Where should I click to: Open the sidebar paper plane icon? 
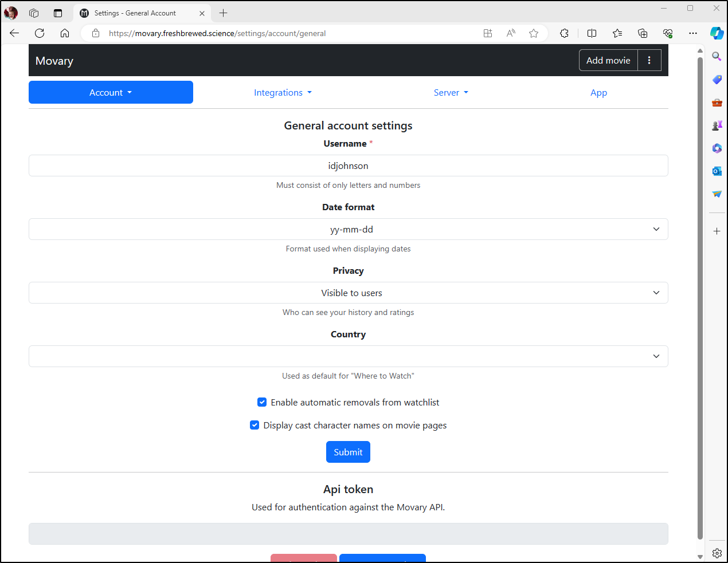(717, 194)
